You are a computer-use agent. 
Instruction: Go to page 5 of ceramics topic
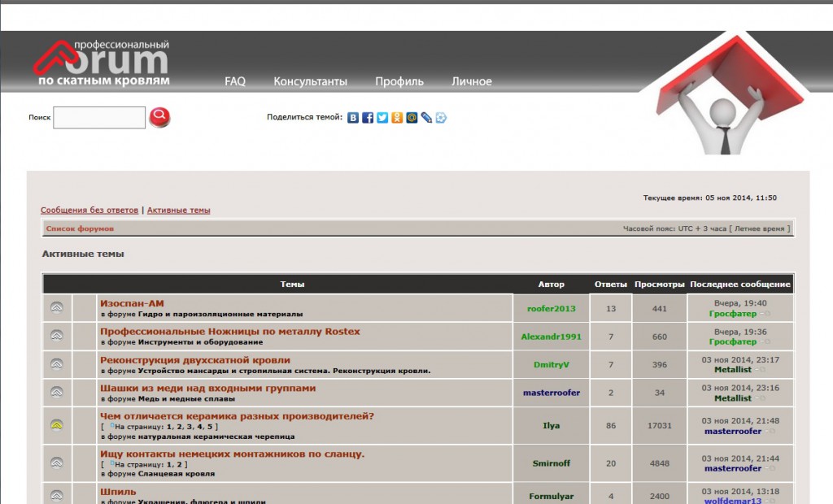tap(209, 427)
